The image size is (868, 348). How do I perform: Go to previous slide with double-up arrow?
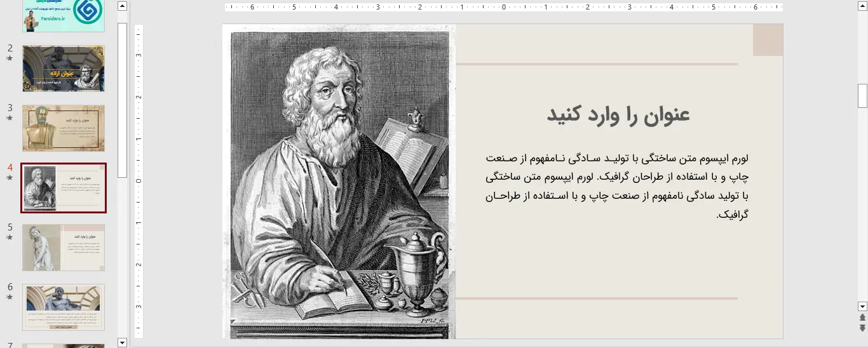[x=862, y=318]
